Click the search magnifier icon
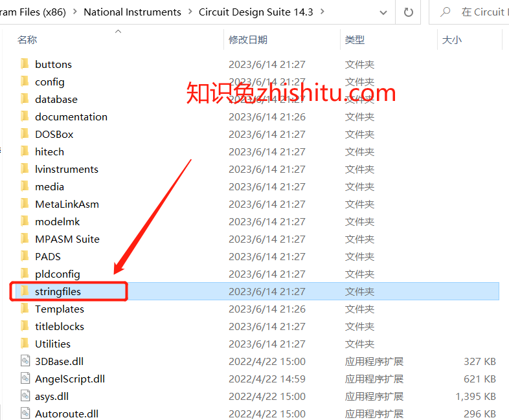Screen dimensions: 509x420 click(446, 12)
